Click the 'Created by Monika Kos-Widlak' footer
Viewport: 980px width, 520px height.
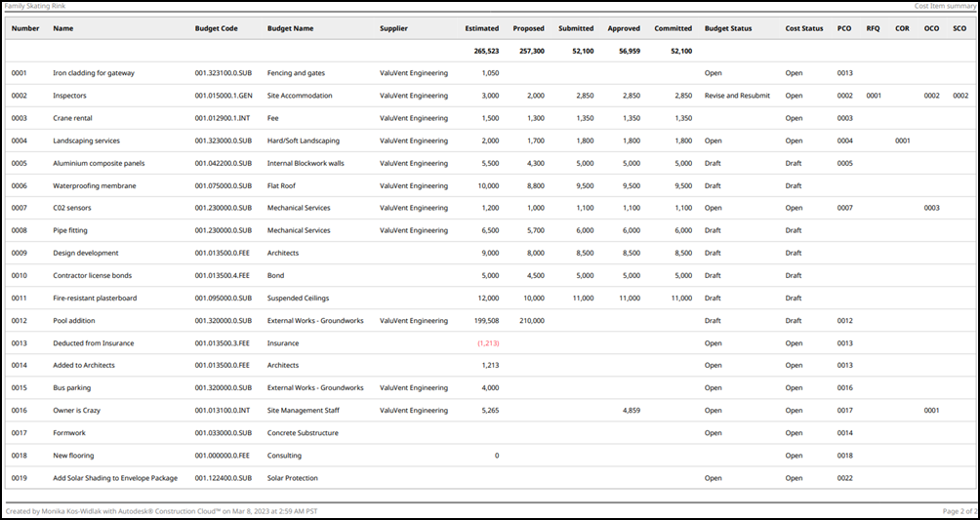coord(161,511)
